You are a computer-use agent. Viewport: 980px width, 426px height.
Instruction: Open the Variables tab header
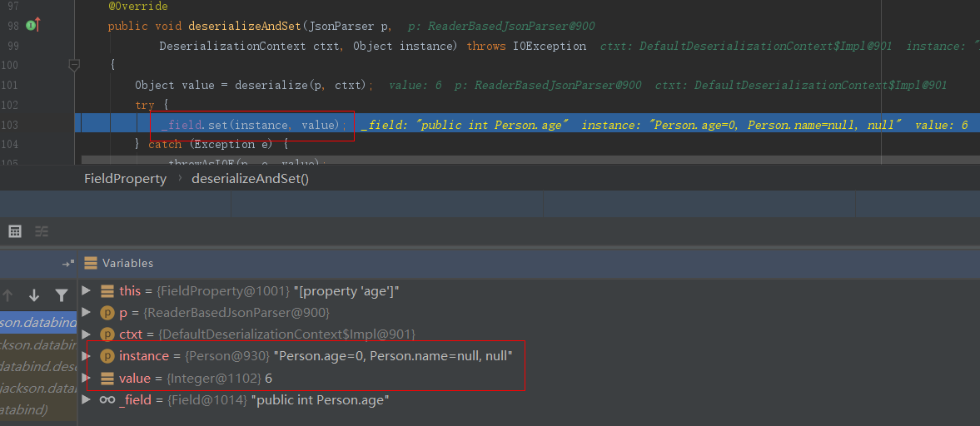click(127, 263)
